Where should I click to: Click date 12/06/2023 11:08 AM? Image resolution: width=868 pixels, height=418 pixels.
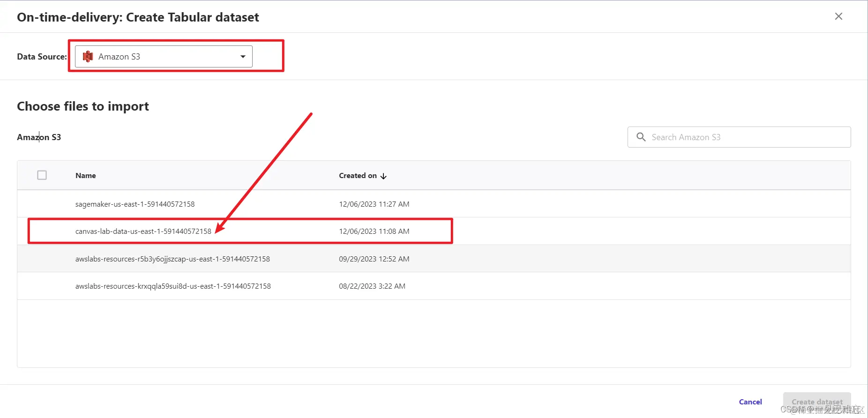pos(374,231)
